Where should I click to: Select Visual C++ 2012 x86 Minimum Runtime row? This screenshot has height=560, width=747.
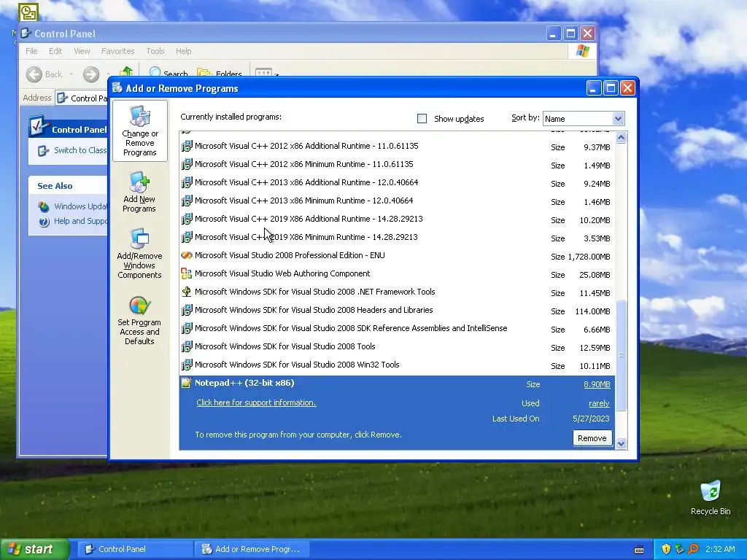pyautogui.click(x=397, y=165)
